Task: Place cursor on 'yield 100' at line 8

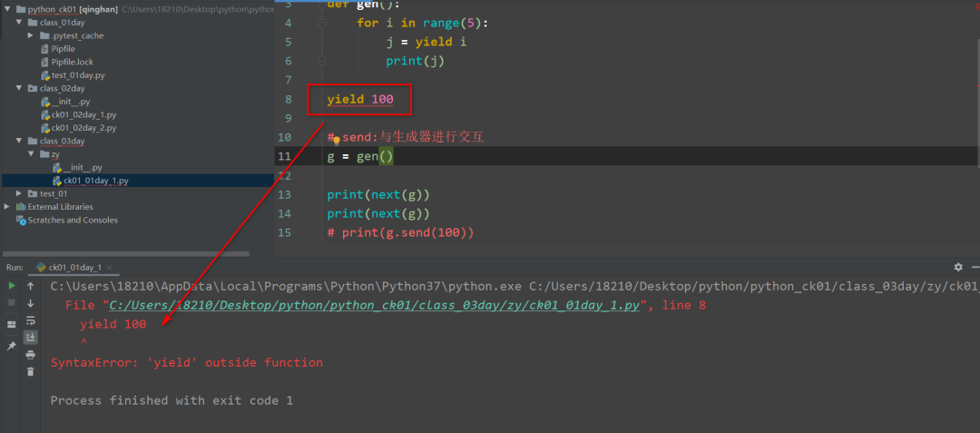Action: pyautogui.click(x=360, y=99)
